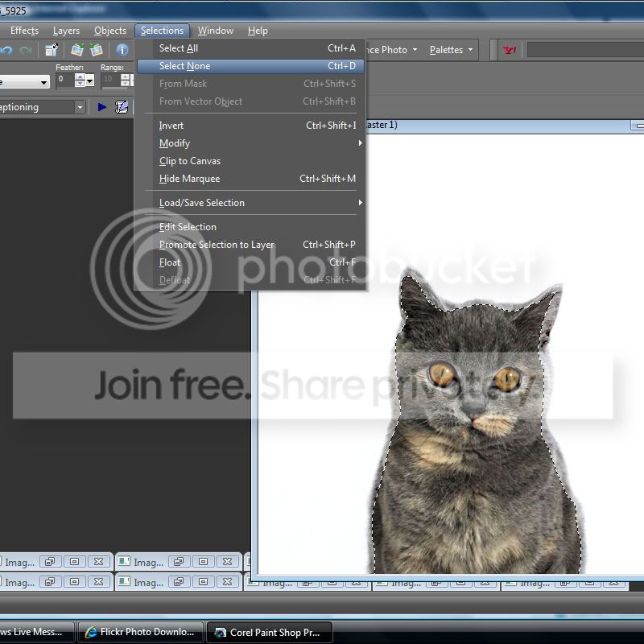644x644 pixels.
Task: Open the Layers menu
Action: [x=66, y=31]
